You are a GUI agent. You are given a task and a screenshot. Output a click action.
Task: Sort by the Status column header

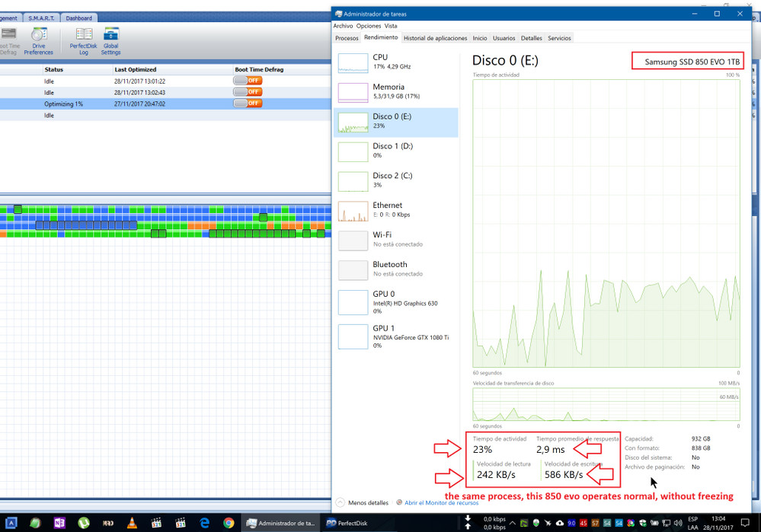pos(54,69)
